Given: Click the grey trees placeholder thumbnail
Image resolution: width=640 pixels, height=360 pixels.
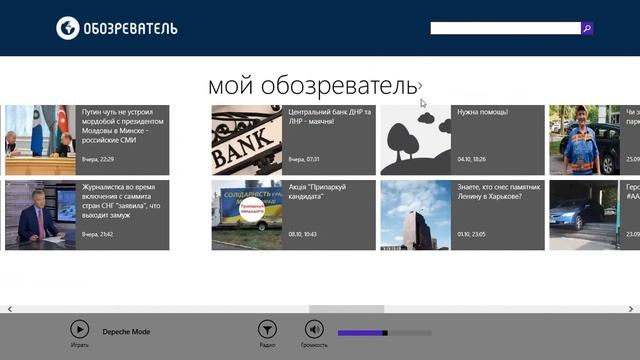Looking at the screenshot, I should [416, 140].
